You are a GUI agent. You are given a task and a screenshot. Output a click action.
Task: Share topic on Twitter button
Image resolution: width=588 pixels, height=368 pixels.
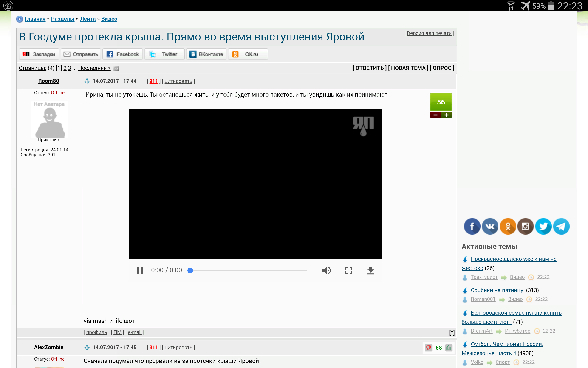point(164,54)
